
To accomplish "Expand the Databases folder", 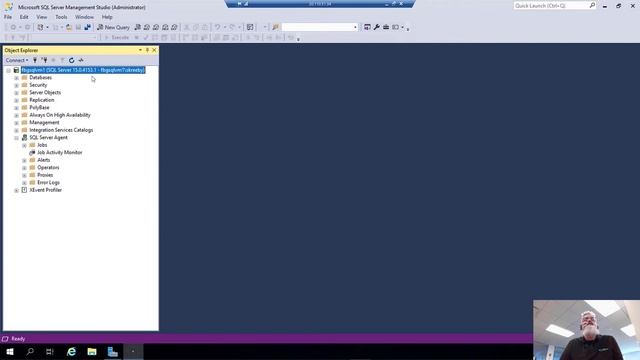I will [x=16, y=78].
